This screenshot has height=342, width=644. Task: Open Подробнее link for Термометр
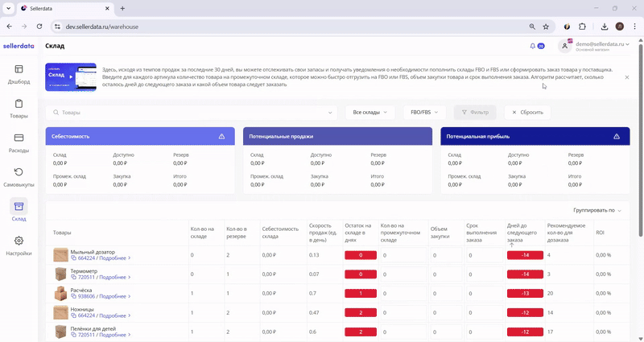tap(114, 278)
